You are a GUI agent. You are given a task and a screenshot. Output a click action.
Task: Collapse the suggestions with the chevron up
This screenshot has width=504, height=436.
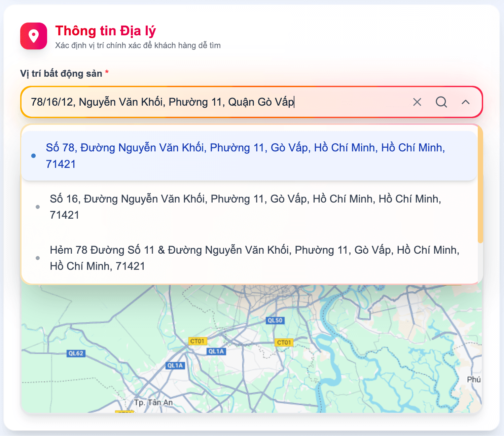(x=465, y=102)
